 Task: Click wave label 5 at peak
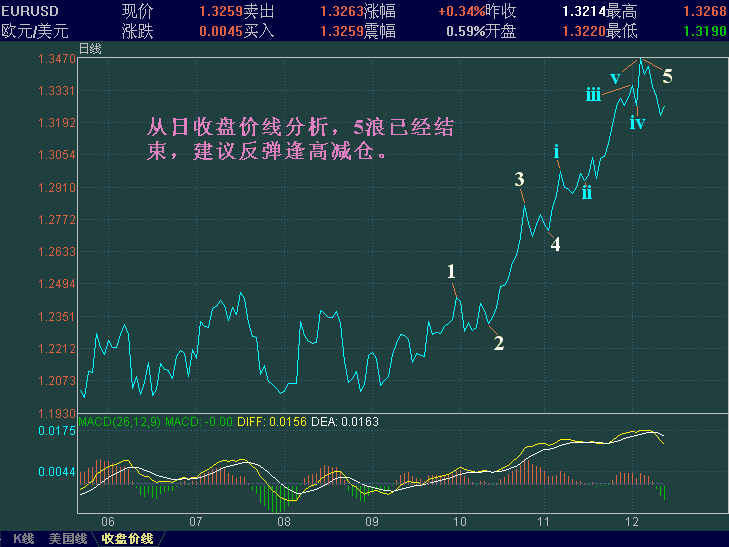[x=668, y=76]
